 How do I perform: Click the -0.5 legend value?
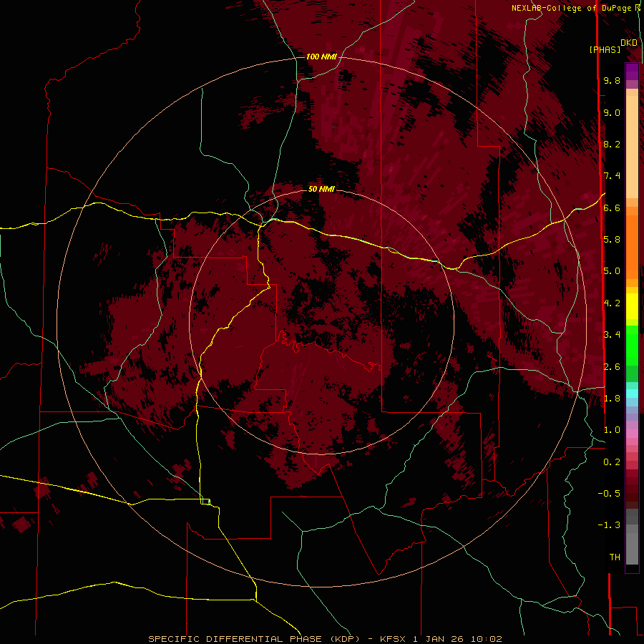tap(609, 493)
